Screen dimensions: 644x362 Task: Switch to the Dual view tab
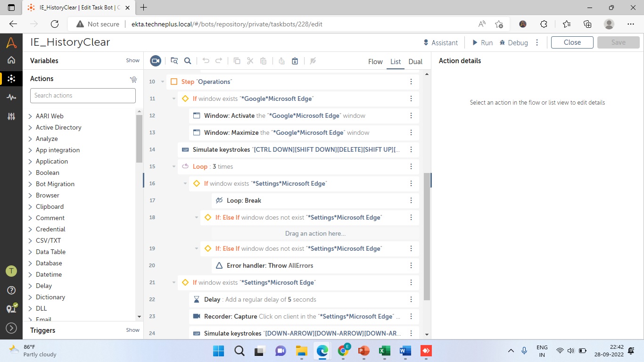click(x=415, y=62)
